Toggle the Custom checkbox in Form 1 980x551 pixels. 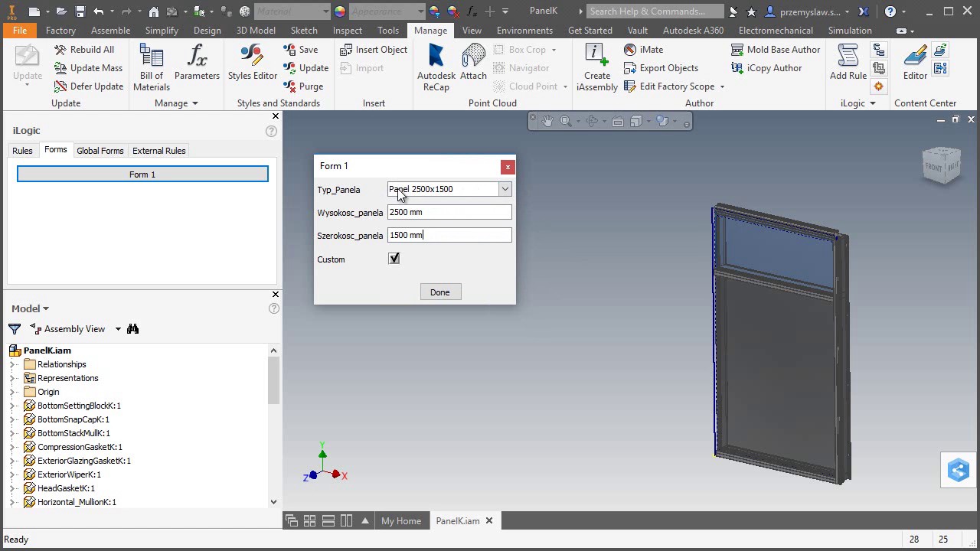394,259
